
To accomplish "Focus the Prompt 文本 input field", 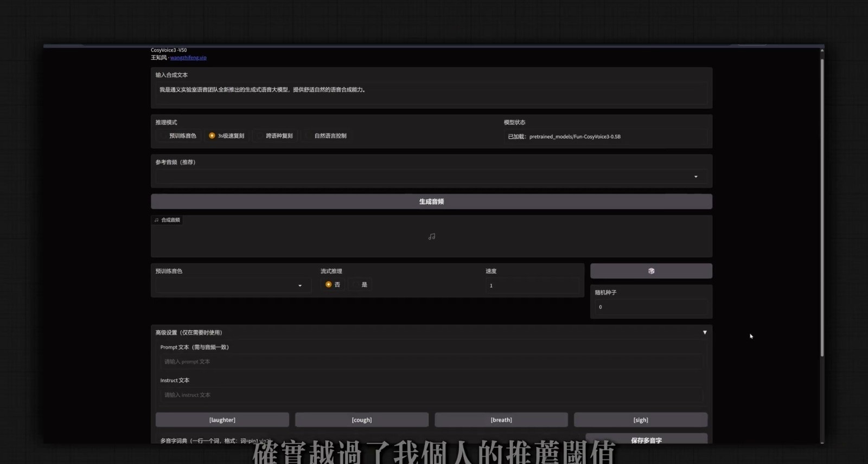I will pos(431,362).
